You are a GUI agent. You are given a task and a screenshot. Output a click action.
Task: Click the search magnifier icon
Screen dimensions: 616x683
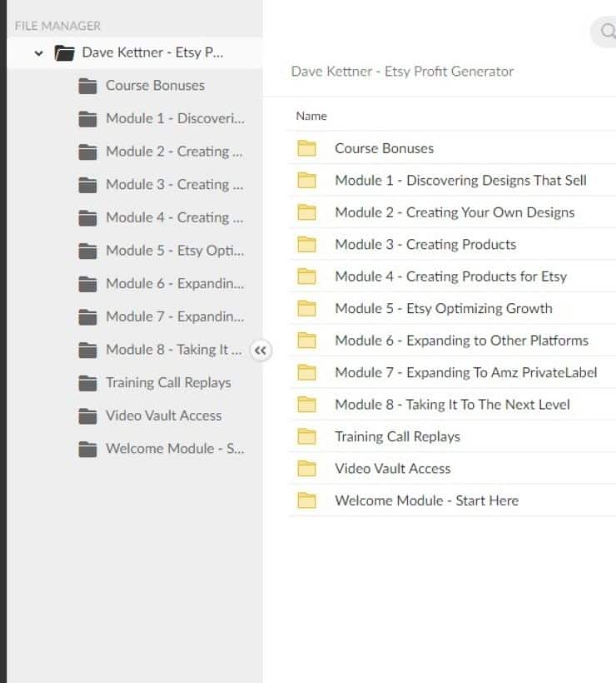point(605,32)
